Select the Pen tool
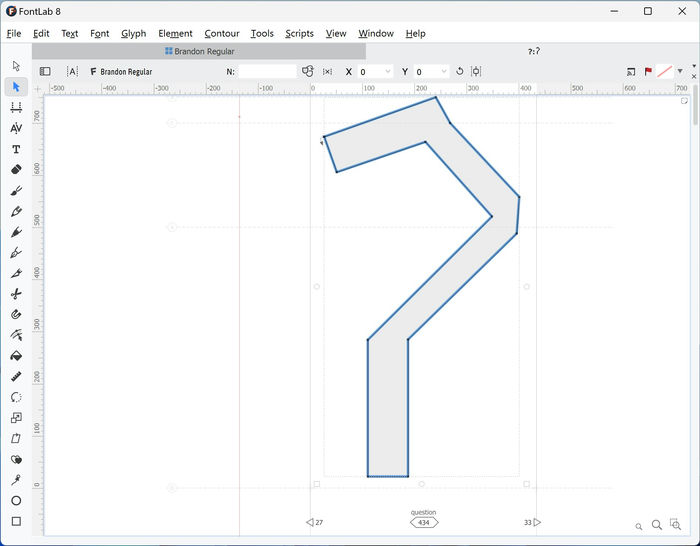The height and width of the screenshot is (546, 700). (x=16, y=232)
